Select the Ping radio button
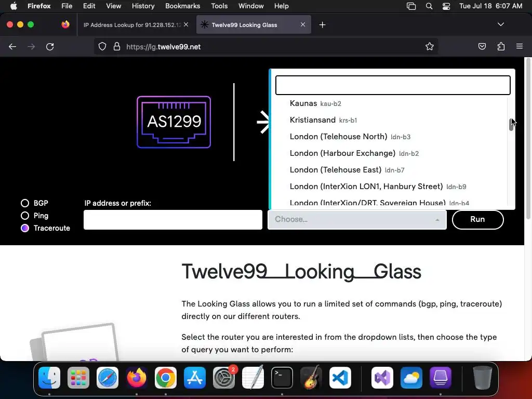This screenshot has width=532, height=399. 25,216
